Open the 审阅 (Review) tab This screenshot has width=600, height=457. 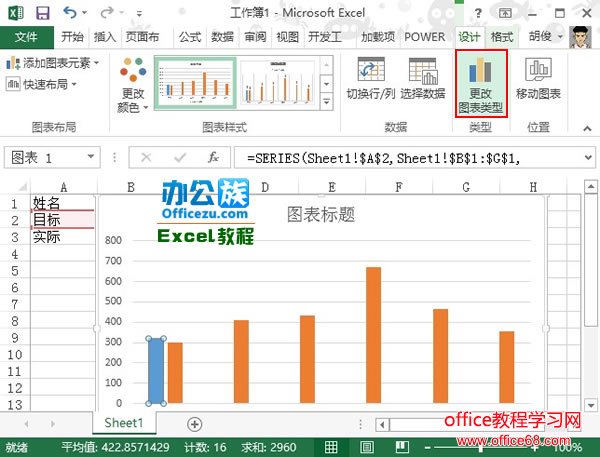coord(255,37)
